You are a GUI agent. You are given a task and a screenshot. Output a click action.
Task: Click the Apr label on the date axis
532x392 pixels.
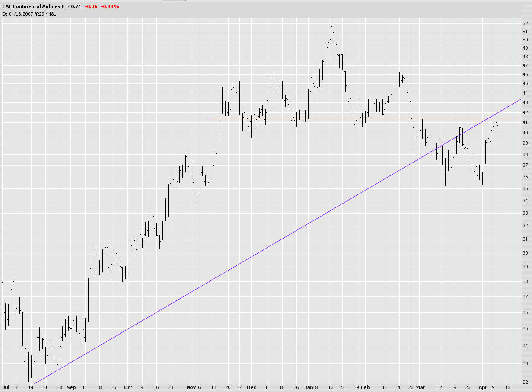click(x=483, y=387)
